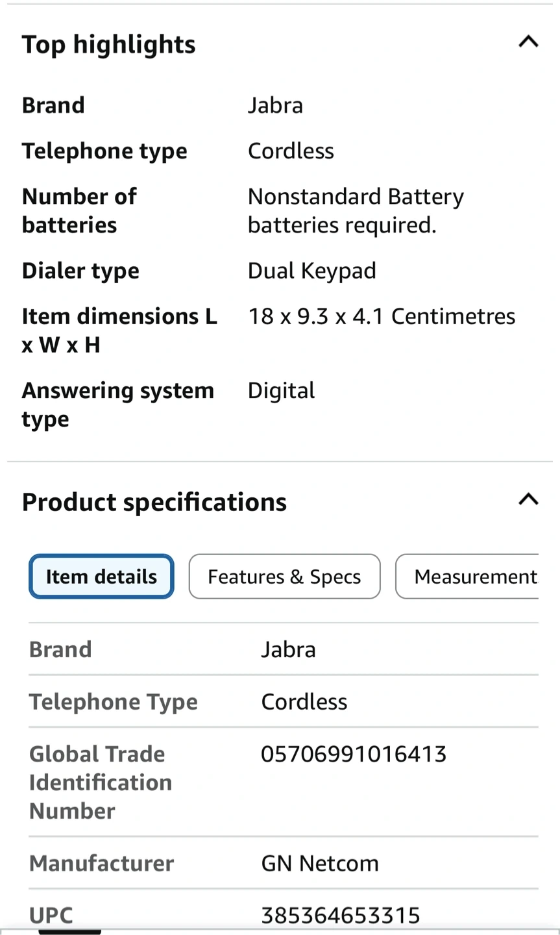
Task: Collapse the Product specifications section
Action: (x=528, y=499)
